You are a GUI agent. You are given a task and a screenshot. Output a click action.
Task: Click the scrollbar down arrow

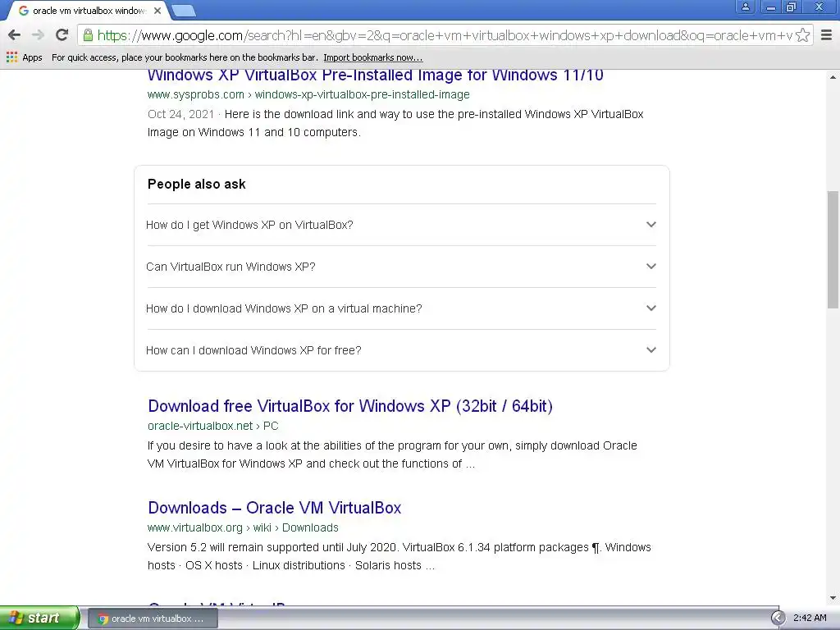833,598
